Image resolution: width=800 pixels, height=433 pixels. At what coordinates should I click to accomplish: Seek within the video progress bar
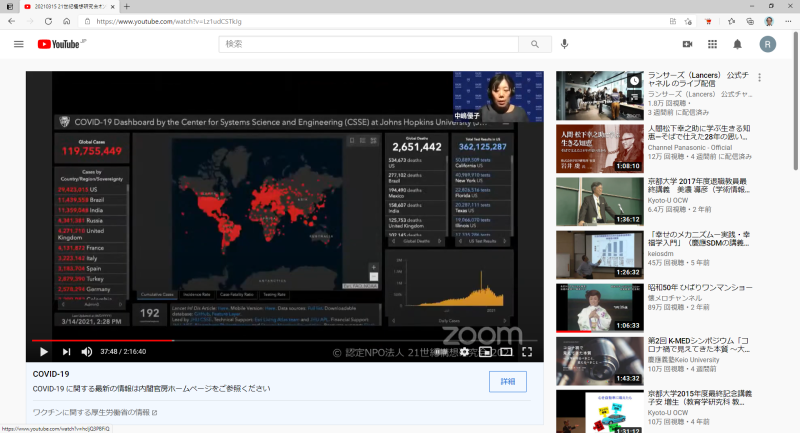(285, 340)
